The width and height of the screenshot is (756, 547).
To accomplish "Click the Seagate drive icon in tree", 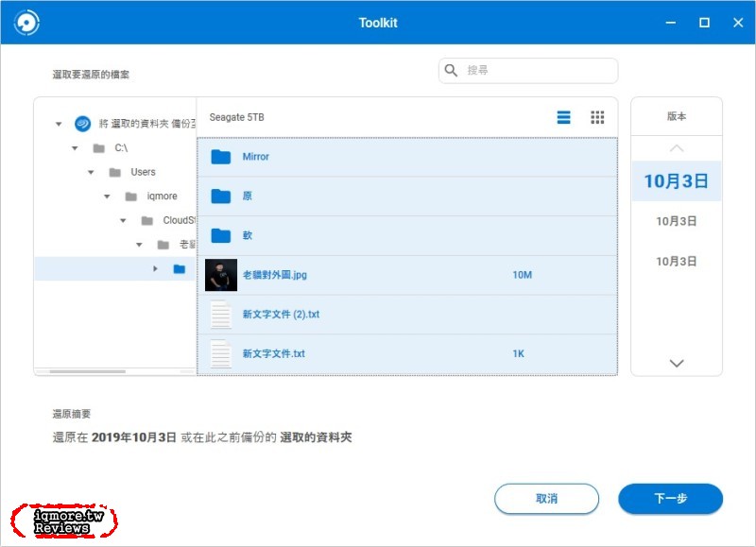I will coord(82,123).
